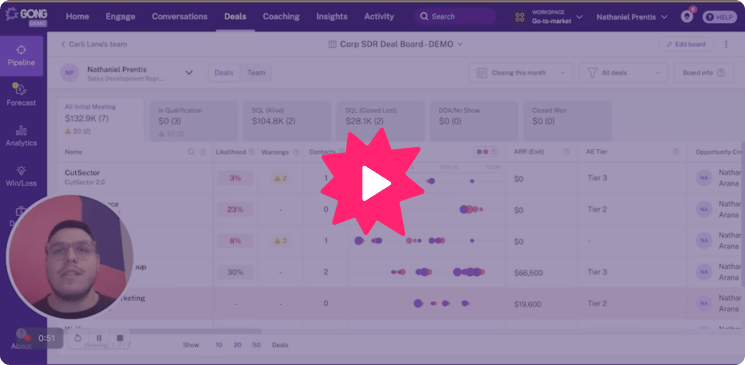Open the Go-to-market workspace dropdown
745x365 pixels.
[x=549, y=17]
